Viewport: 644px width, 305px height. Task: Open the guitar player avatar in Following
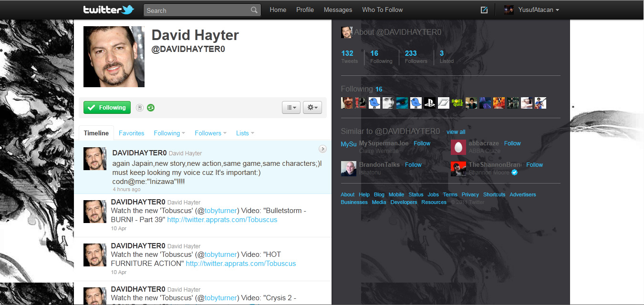tap(540, 103)
